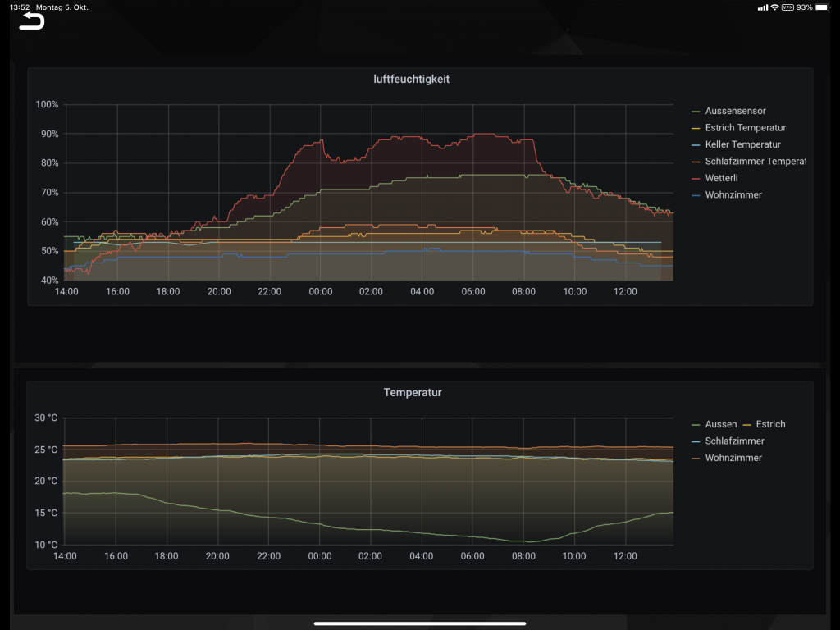Image resolution: width=840 pixels, height=630 pixels.
Task: Toggle the Keller Temperatur series visibility
Action: click(x=742, y=144)
